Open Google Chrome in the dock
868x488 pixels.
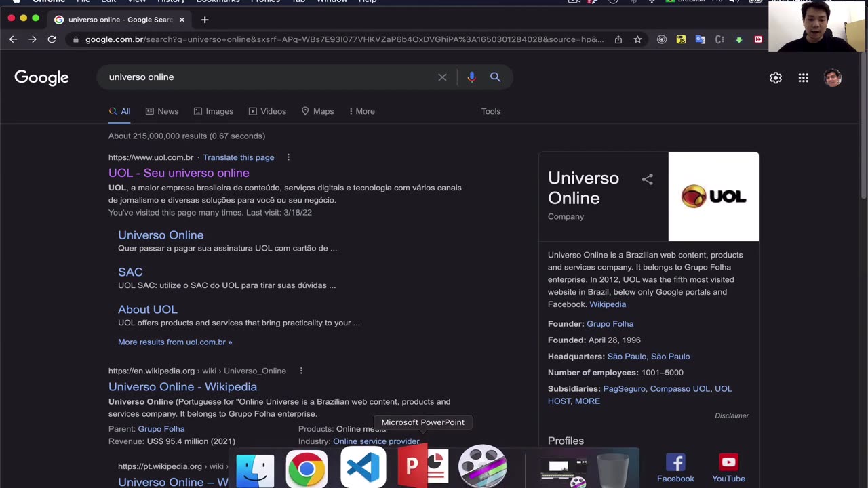[x=307, y=468]
